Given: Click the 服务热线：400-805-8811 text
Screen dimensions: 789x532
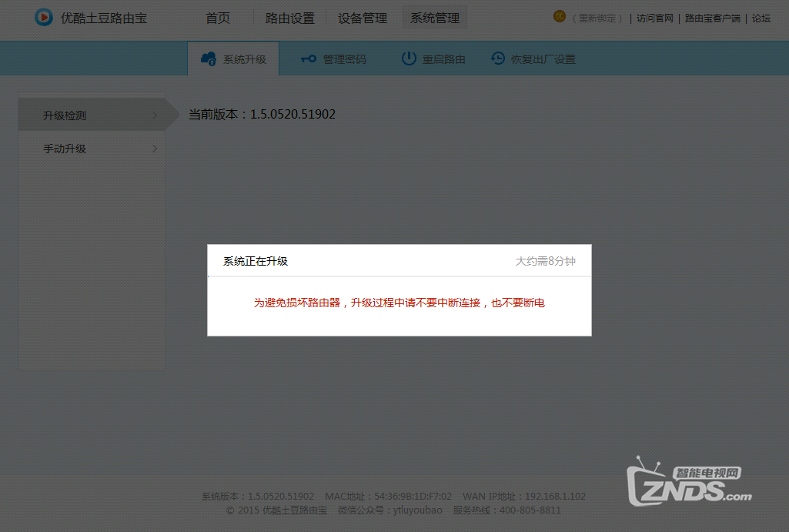Looking at the screenshot, I should (x=506, y=510).
